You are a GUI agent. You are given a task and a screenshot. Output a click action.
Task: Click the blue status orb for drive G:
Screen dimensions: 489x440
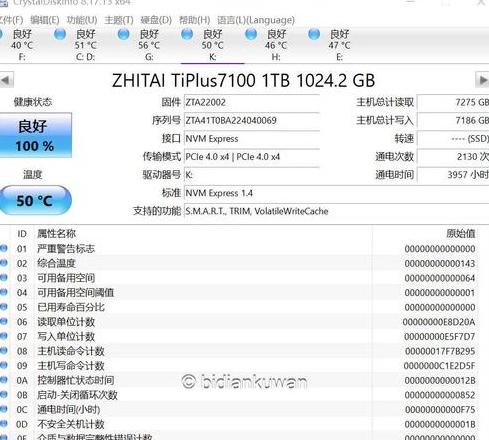(124, 34)
